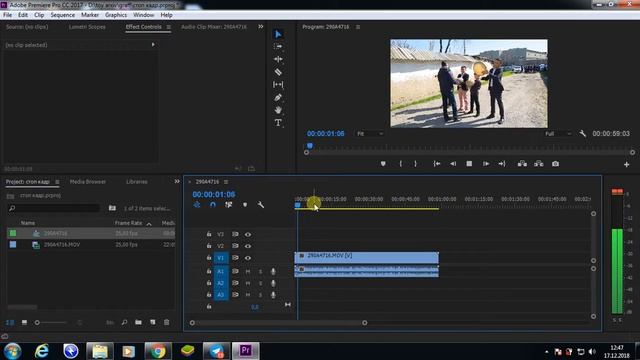640x360 pixels.
Task: Step forward one frame
Action: (x=486, y=164)
